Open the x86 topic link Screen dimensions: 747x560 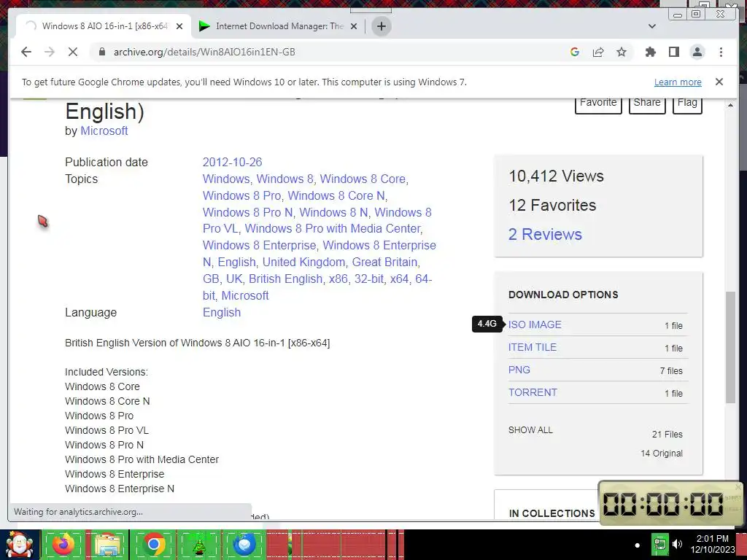point(338,279)
